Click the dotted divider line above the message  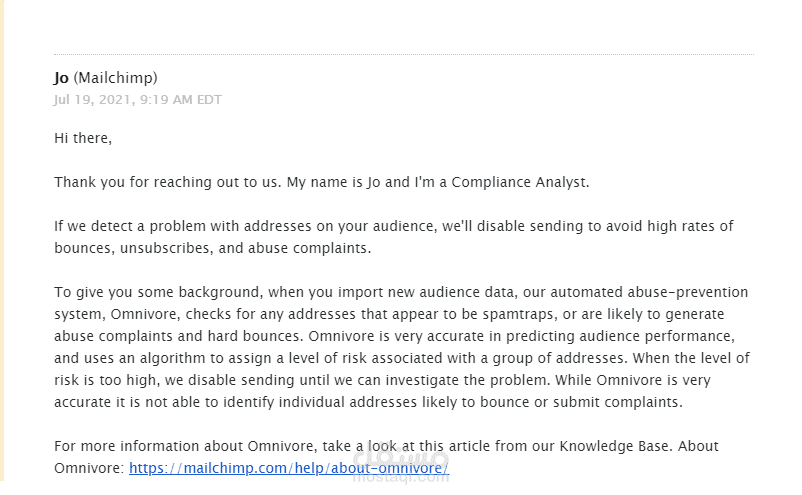tap(404, 54)
